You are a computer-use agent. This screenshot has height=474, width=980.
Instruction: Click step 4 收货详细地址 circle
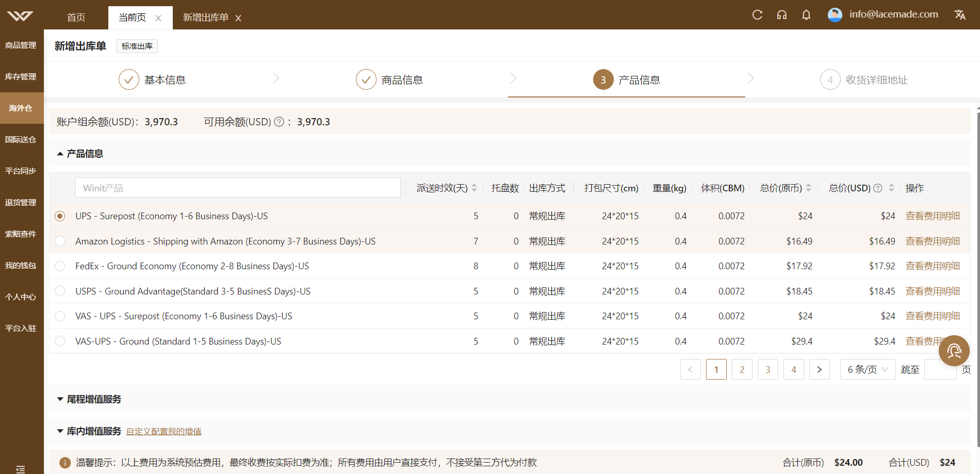pyautogui.click(x=830, y=79)
